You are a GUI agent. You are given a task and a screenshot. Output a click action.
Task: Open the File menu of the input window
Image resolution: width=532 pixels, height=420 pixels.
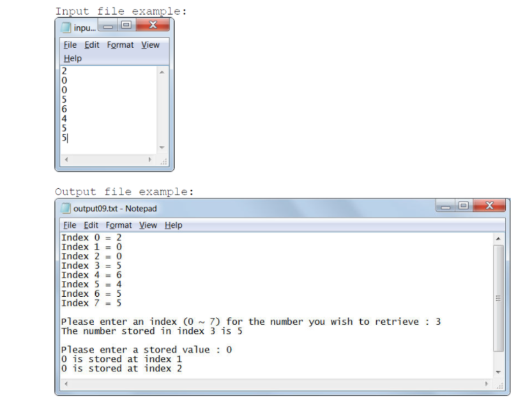[70, 45]
